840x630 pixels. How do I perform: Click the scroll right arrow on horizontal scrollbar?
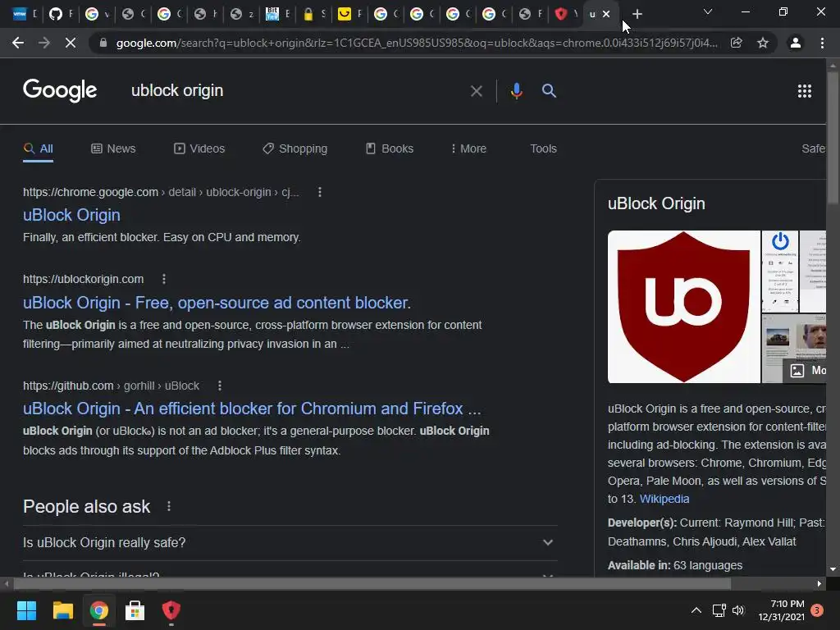point(819,583)
